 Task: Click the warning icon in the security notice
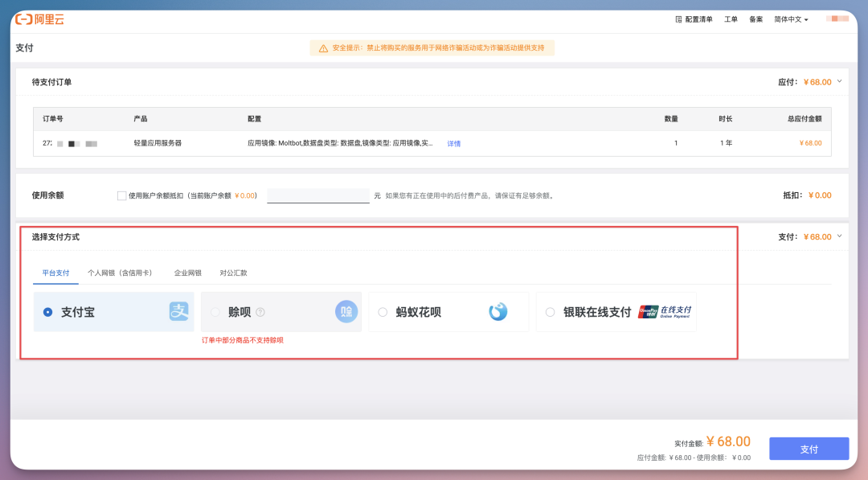click(322, 48)
